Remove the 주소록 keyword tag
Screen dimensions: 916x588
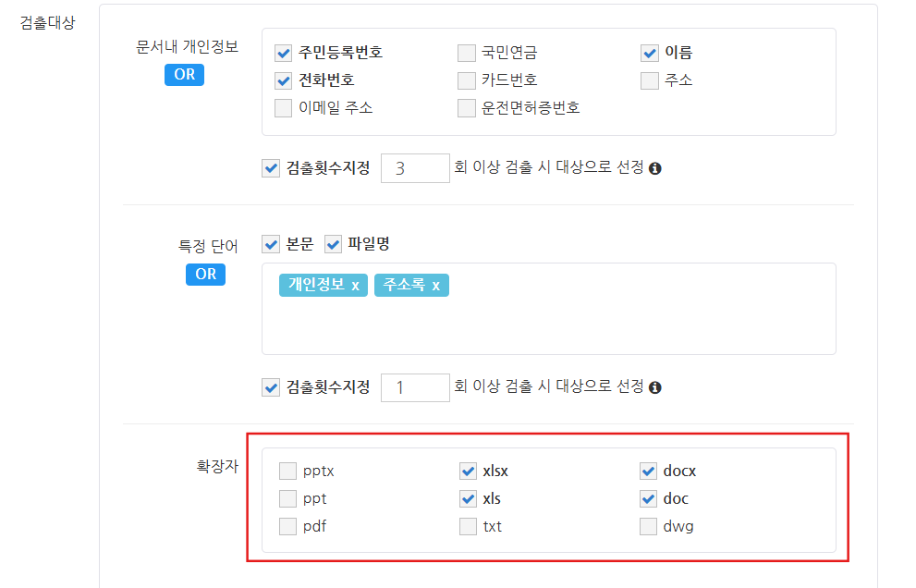click(436, 285)
